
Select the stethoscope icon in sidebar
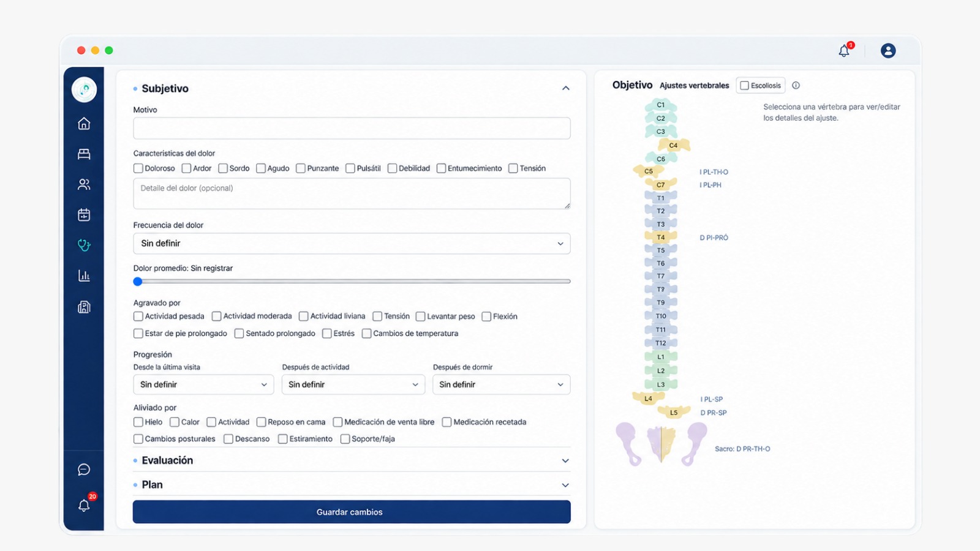pyautogui.click(x=84, y=246)
